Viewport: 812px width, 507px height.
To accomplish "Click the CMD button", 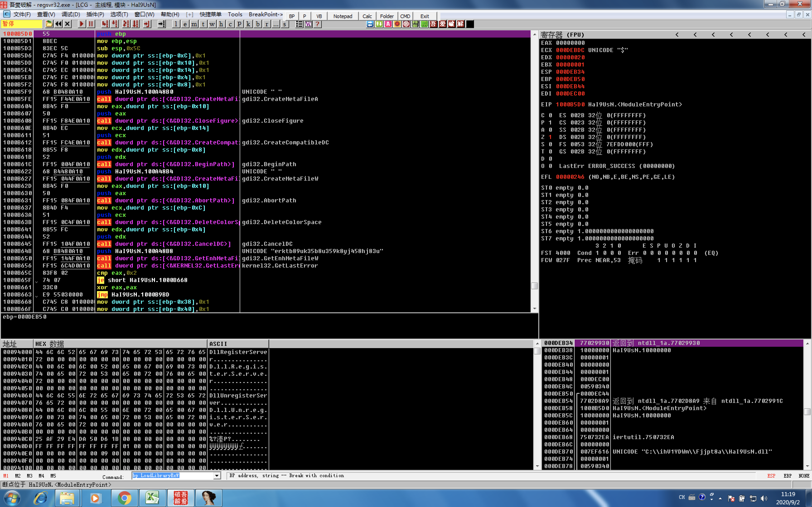I will [x=405, y=16].
